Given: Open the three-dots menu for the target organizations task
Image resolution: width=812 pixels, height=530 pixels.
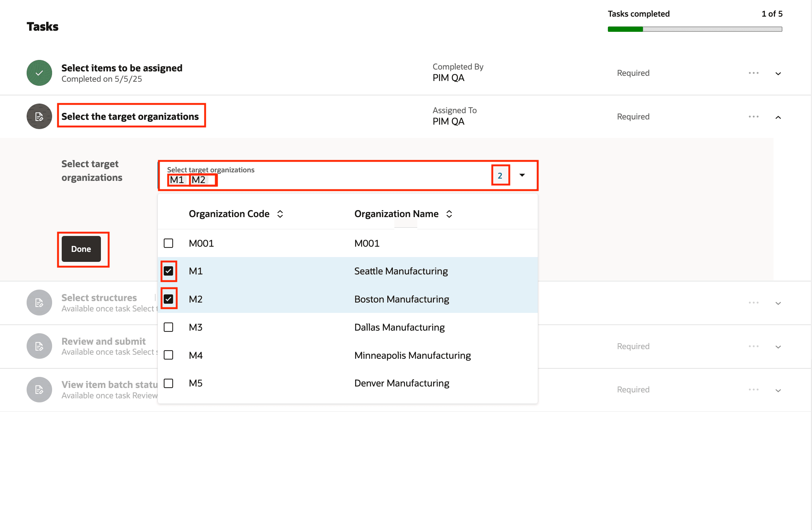Looking at the screenshot, I should click(x=754, y=117).
